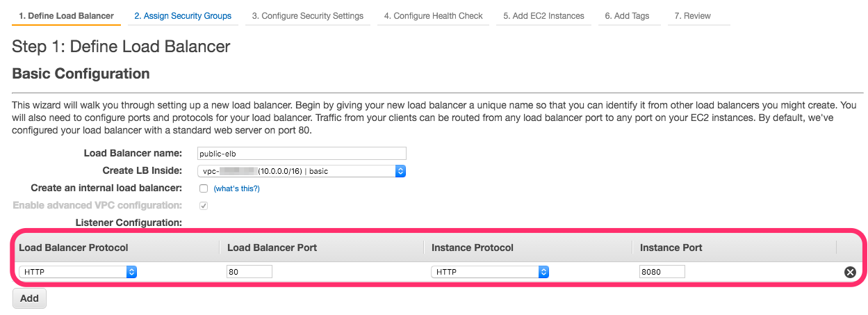Go to the Assign Security Groups tab
This screenshot has width=868, height=315.
click(x=183, y=16)
